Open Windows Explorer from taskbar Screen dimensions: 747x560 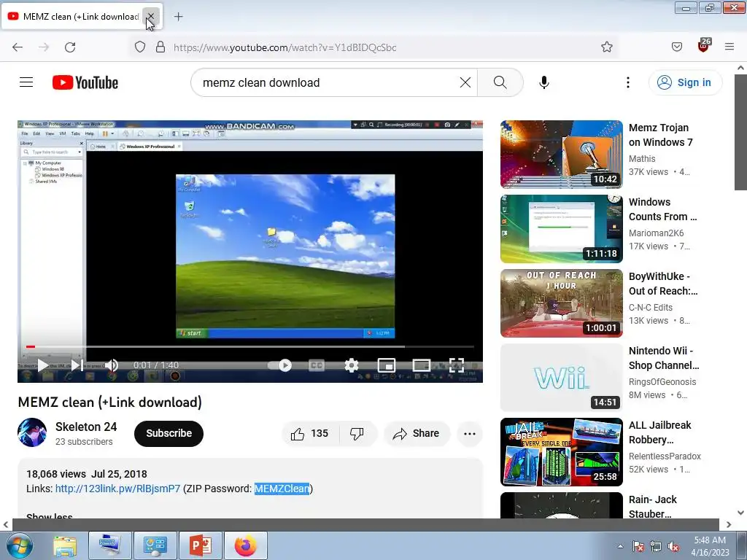click(x=65, y=545)
